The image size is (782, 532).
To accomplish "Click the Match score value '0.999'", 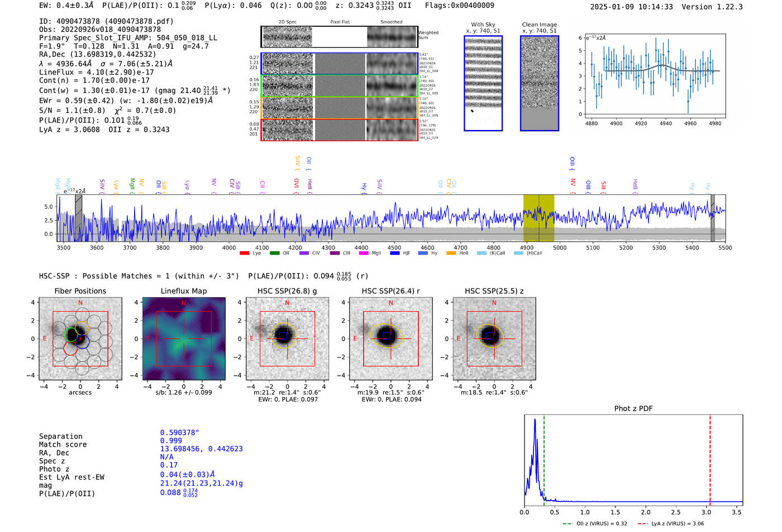I will tap(171, 440).
